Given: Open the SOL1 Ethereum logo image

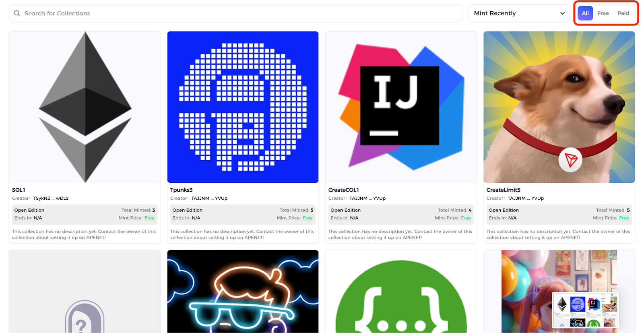Looking at the screenshot, I should click(x=85, y=107).
